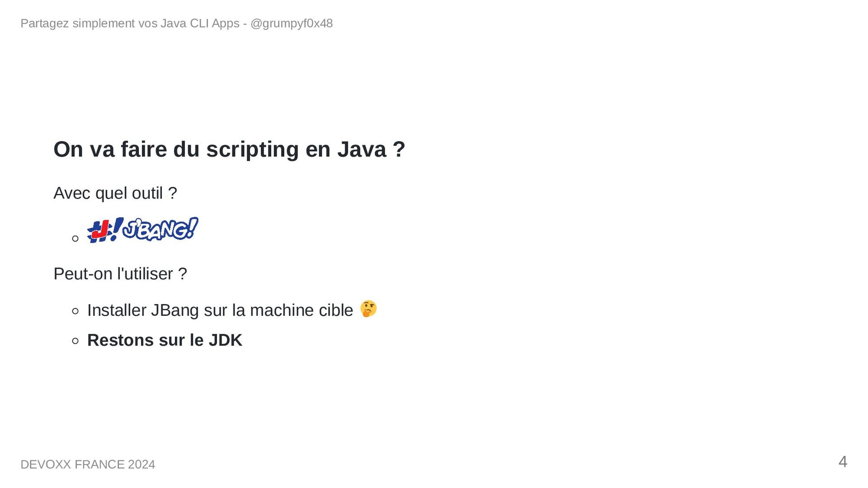Click the "Avec quel outil ?" line
868x488 pixels.
(115, 193)
